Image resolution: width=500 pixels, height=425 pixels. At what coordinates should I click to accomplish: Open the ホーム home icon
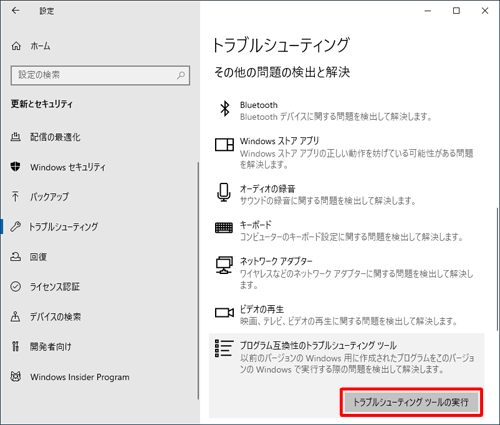(x=16, y=46)
